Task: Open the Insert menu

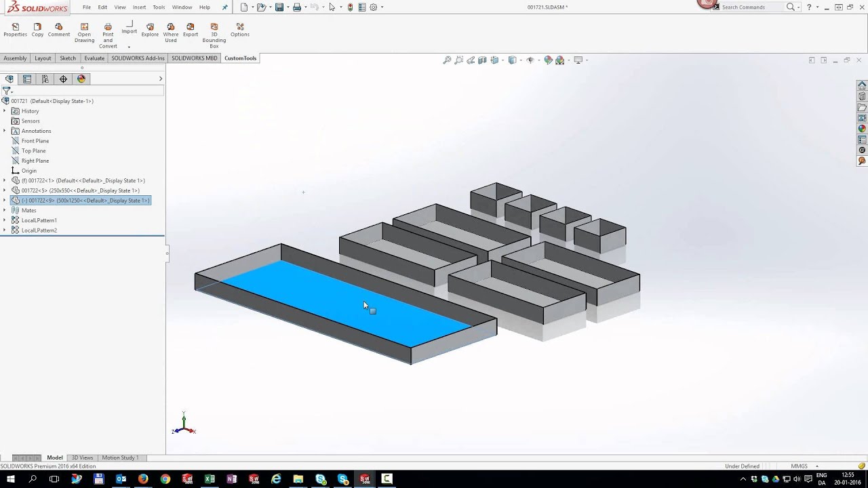Action: coord(139,7)
